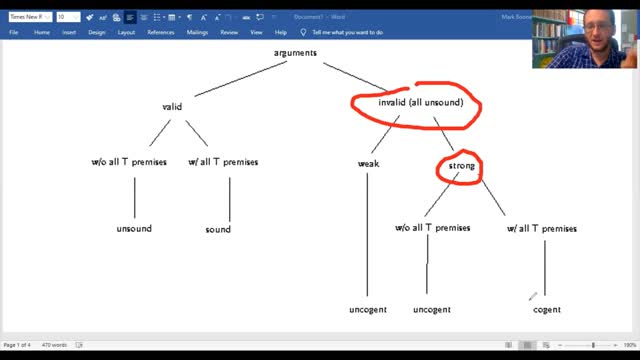Click the Insert Table grid icon
Image resolution: width=640 pixels, height=360 pixels.
pos(172,17)
